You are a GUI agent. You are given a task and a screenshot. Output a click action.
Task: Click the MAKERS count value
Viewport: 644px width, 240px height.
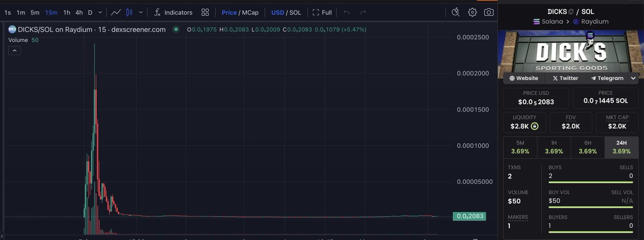click(510, 226)
